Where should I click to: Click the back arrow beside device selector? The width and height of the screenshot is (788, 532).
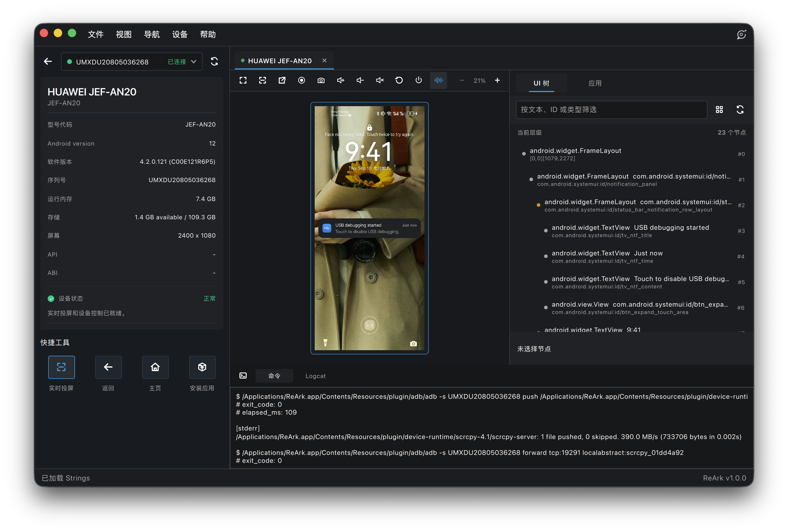tap(48, 61)
